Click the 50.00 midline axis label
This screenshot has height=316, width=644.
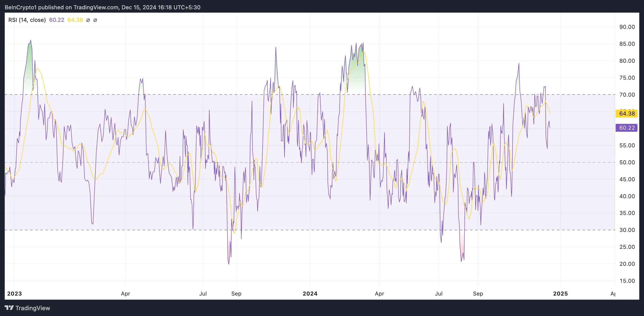tap(627, 162)
